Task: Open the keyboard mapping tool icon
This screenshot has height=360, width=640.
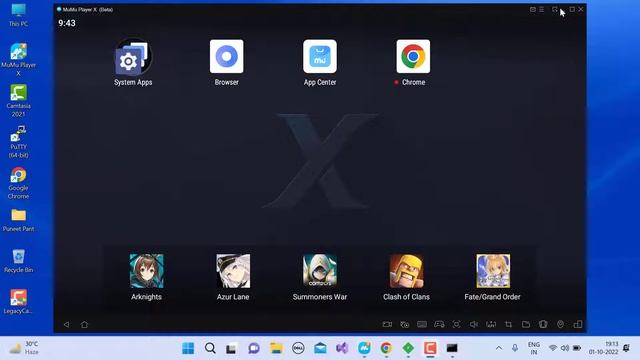Action: coord(422,324)
